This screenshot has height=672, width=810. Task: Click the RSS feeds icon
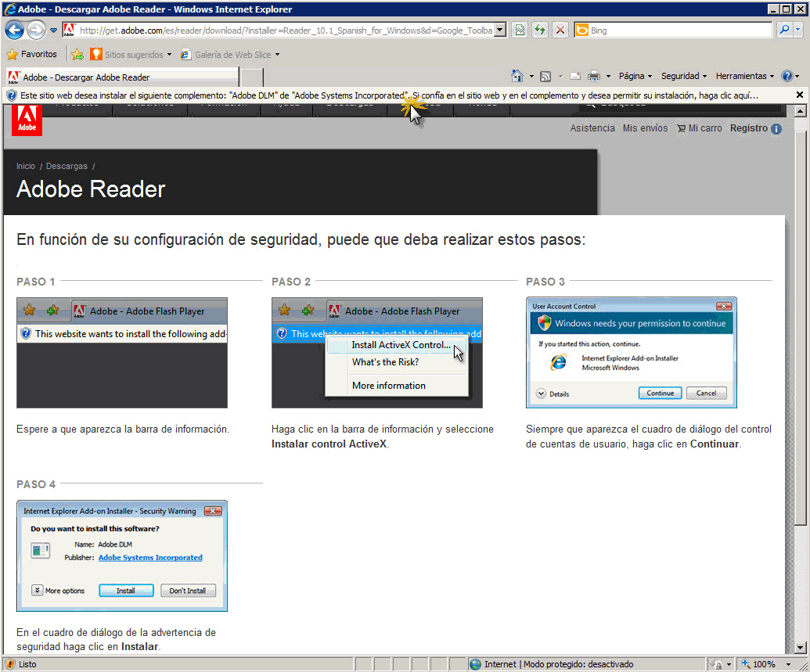pyautogui.click(x=545, y=77)
